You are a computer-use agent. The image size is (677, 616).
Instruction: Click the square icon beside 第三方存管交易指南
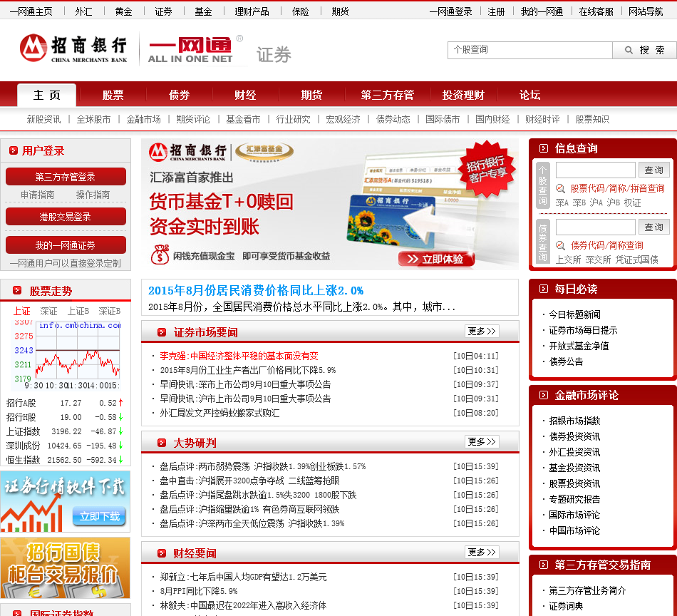pos(544,565)
